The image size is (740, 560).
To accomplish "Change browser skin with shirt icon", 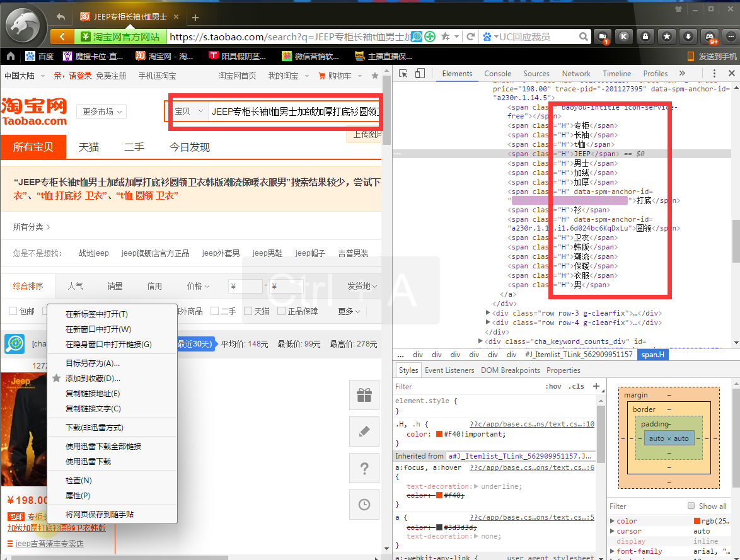I will 679,9.
